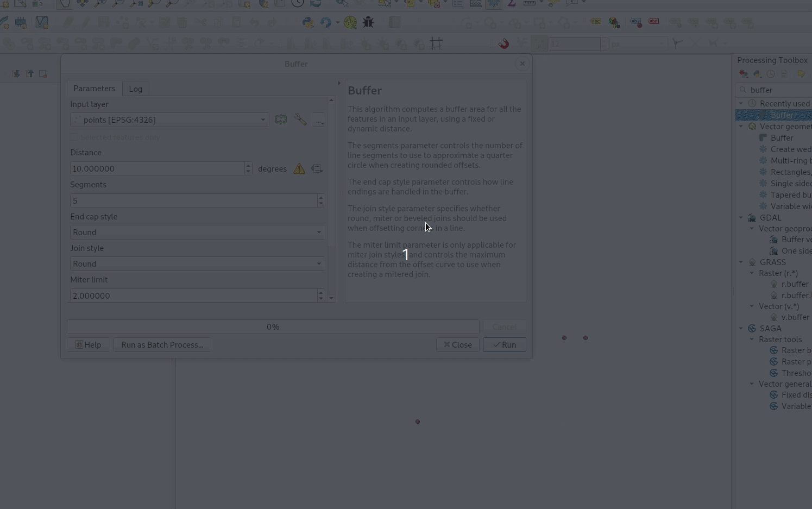Click the toolbox search field containing 'buffer'
Screen dimensions: 812x509
tap(778, 90)
